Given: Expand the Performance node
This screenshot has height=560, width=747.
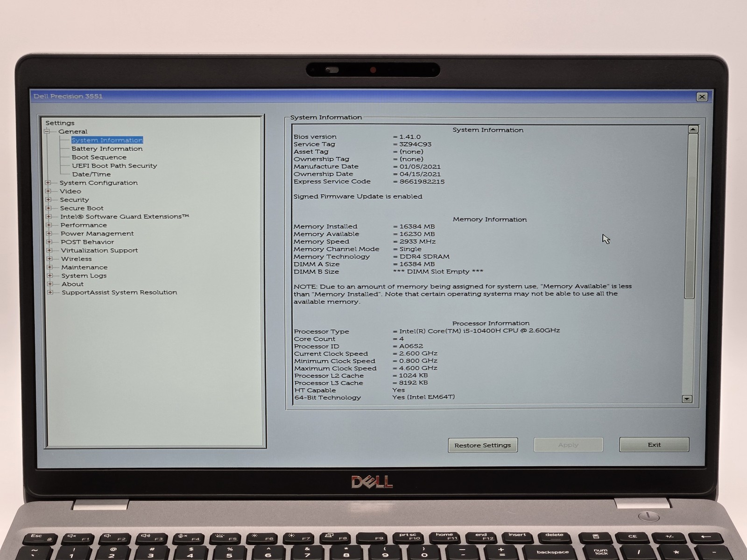Looking at the screenshot, I should pyautogui.click(x=49, y=224).
